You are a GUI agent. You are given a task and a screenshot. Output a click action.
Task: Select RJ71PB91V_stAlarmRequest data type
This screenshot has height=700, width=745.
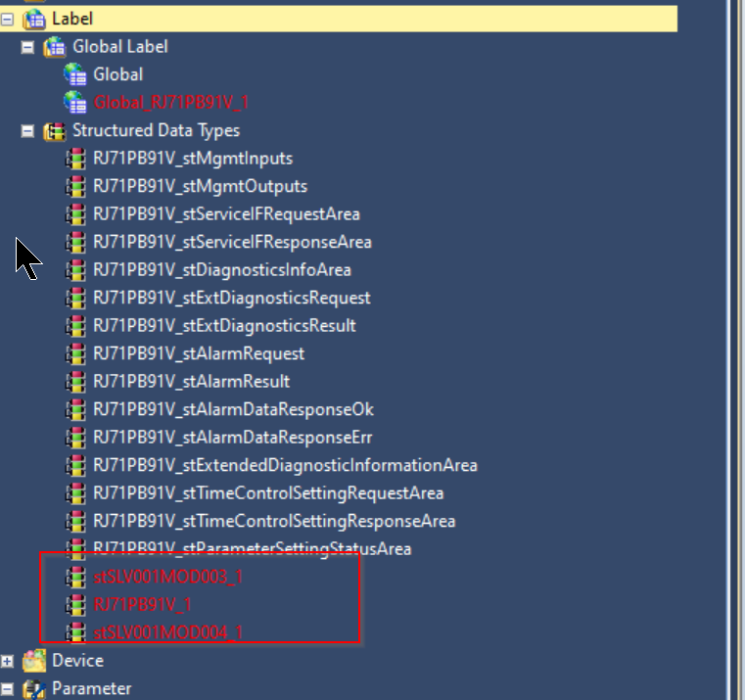tap(199, 354)
